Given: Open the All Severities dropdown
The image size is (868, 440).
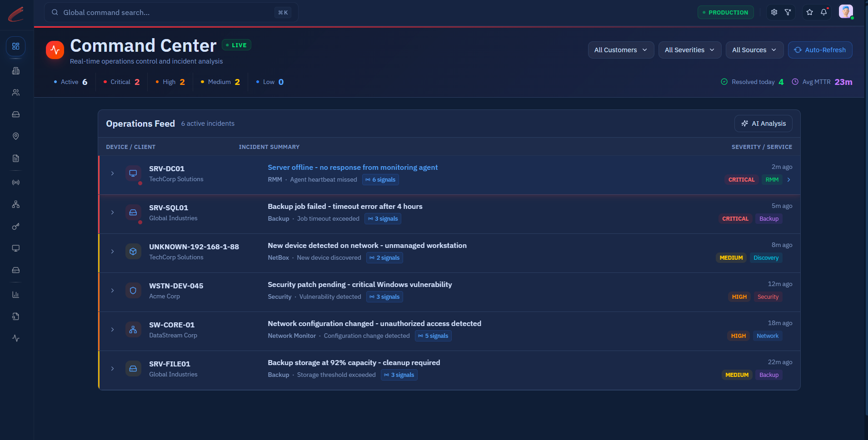Looking at the screenshot, I should click(689, 50).
